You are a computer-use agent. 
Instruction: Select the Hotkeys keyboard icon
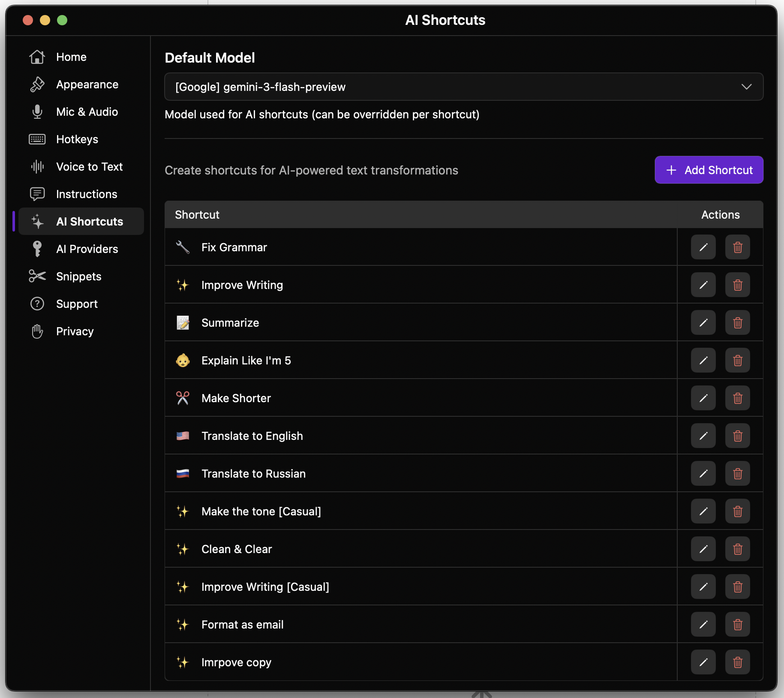pyautogui.click(x=37, y=139)
